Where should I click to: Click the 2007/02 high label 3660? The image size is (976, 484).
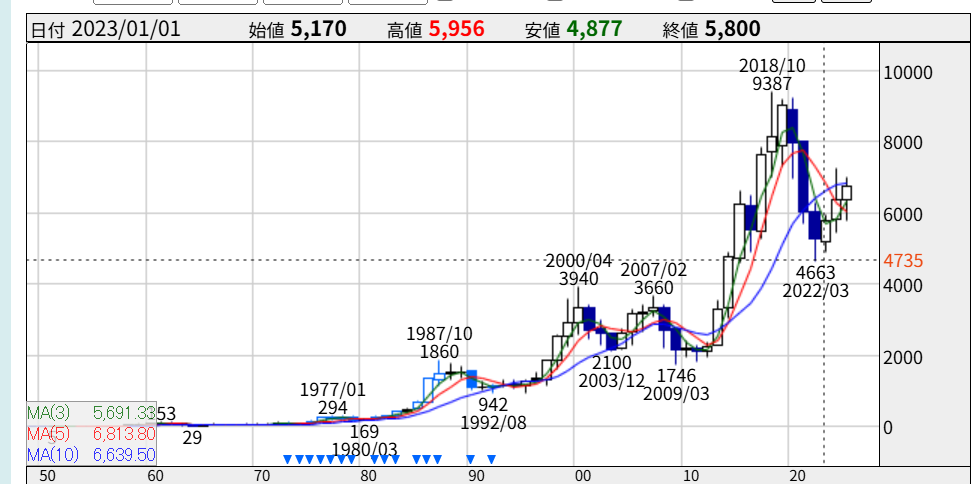click(x=654, y=288)
